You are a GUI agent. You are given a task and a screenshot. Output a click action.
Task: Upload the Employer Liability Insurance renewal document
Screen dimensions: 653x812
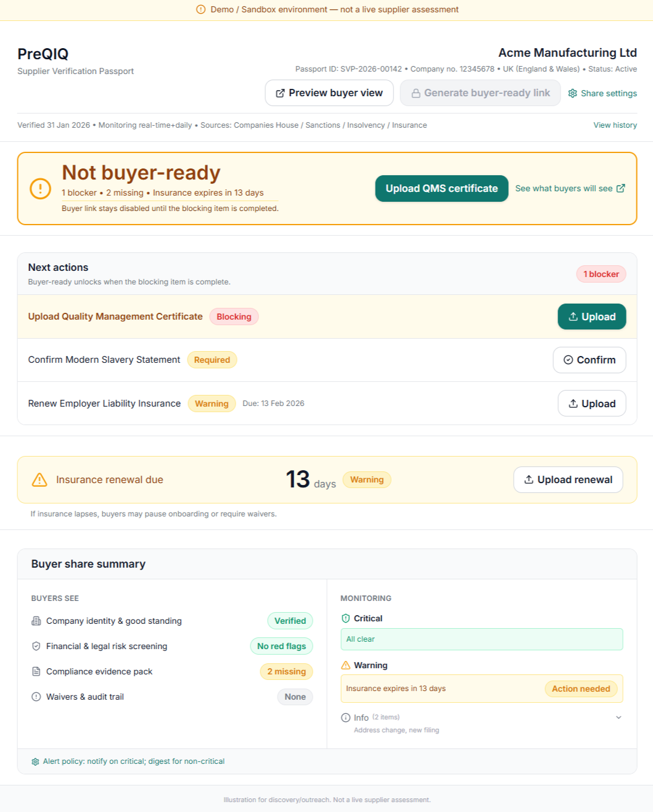[591, 404]
